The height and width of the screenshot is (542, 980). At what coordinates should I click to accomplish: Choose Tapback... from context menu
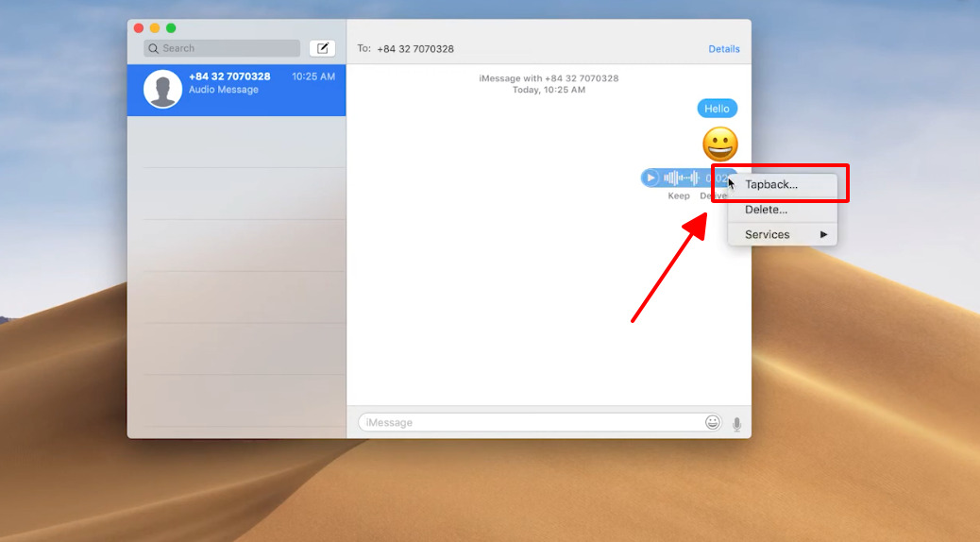pos(783,184)
